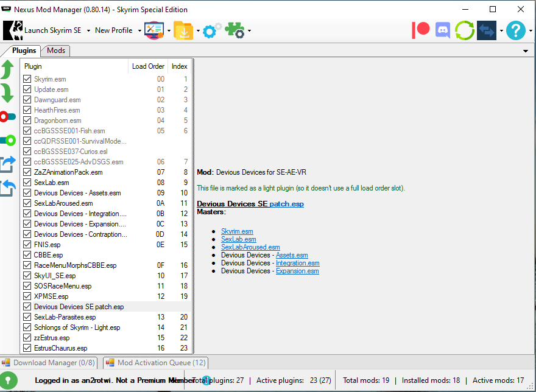Click the green login status key icon
Viewport: 536px width, 392px height.
(x=9, y=380)
